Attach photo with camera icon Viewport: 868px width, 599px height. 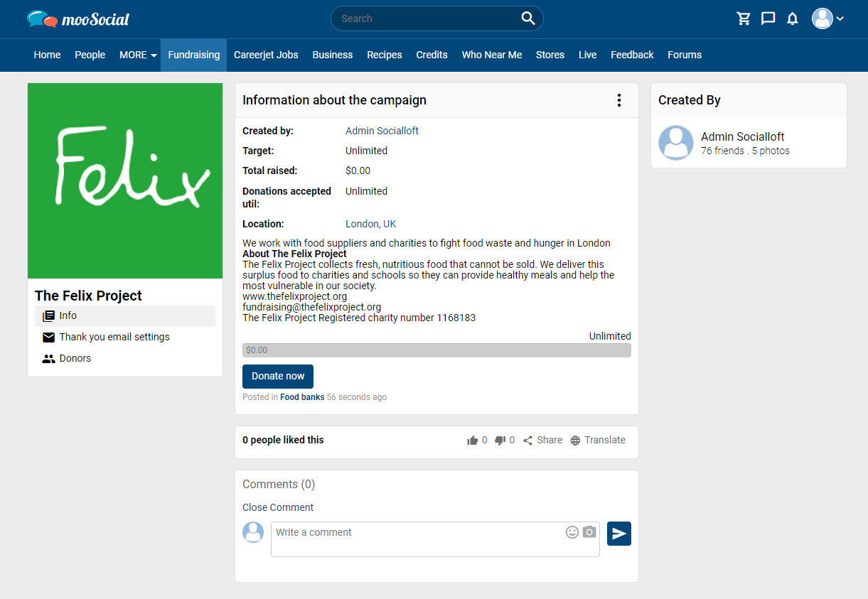coord(589,532)
